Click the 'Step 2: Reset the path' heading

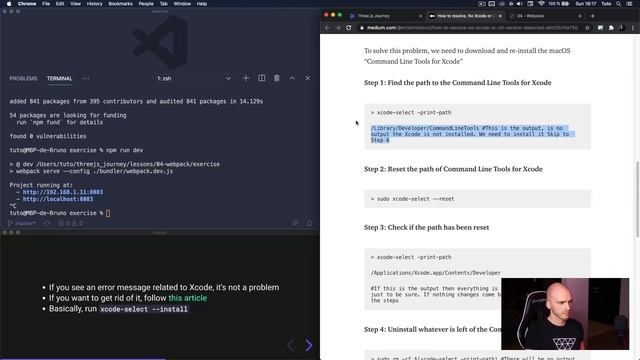(x=453, y=169)
